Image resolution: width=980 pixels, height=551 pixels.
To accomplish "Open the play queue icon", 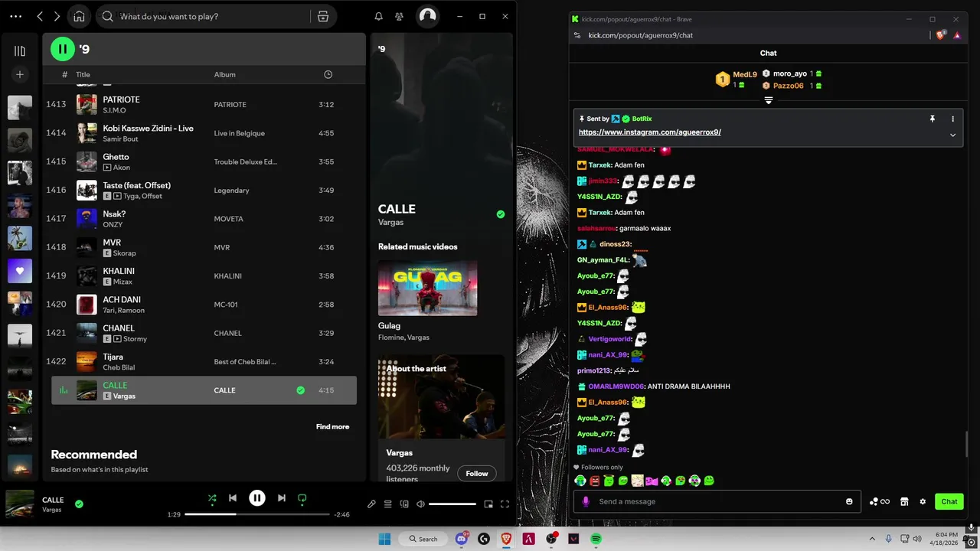I will [387, 504].
